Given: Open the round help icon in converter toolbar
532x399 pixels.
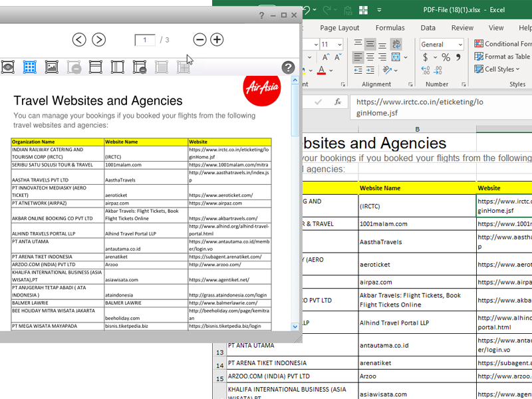Looking at the screenshot, I should tap(288, 68).
